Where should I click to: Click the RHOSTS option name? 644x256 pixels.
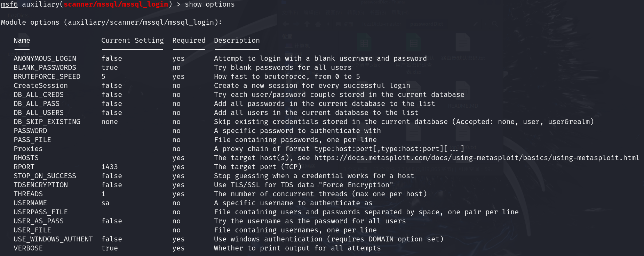[x=26, y=158]
